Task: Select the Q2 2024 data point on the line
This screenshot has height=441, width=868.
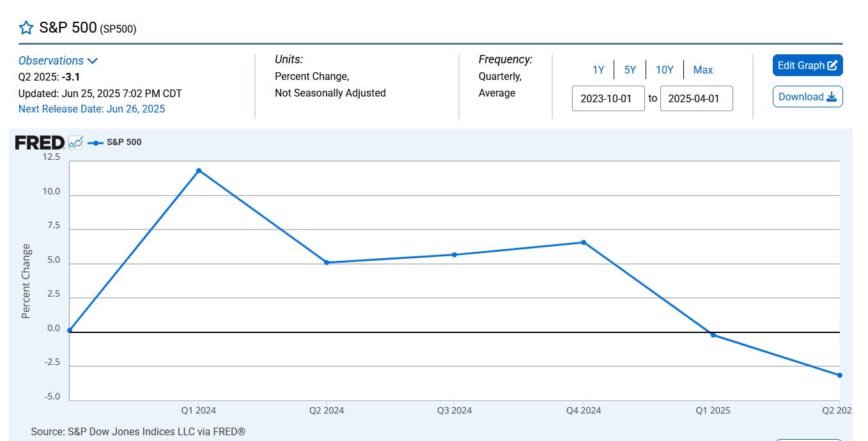Action: (327, 263)
